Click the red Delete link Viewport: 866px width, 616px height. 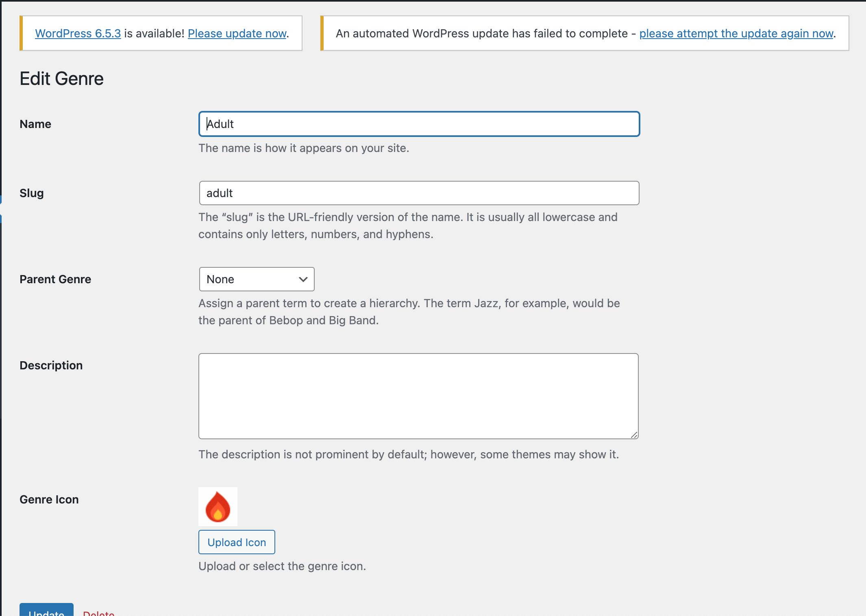click(x=98, y=613)
